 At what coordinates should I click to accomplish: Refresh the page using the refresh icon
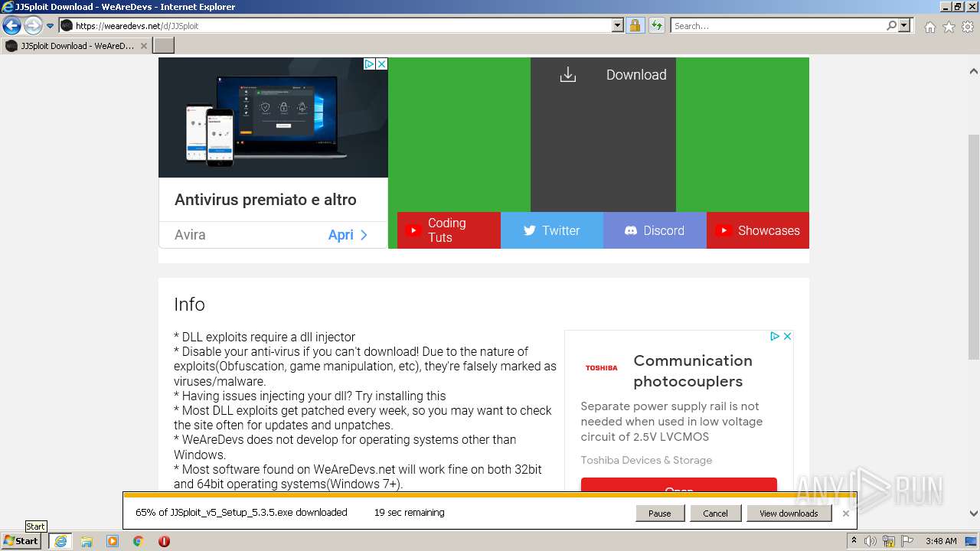657,25
